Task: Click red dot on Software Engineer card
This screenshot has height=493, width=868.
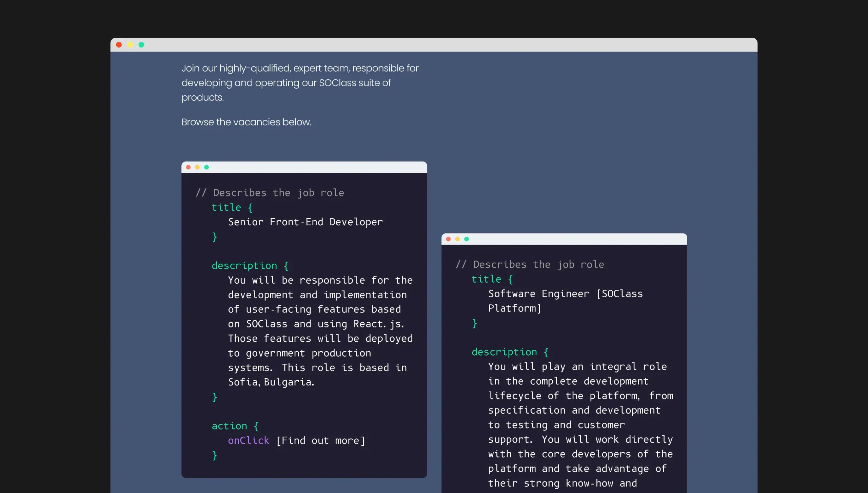Action: [x=448, y=239]
